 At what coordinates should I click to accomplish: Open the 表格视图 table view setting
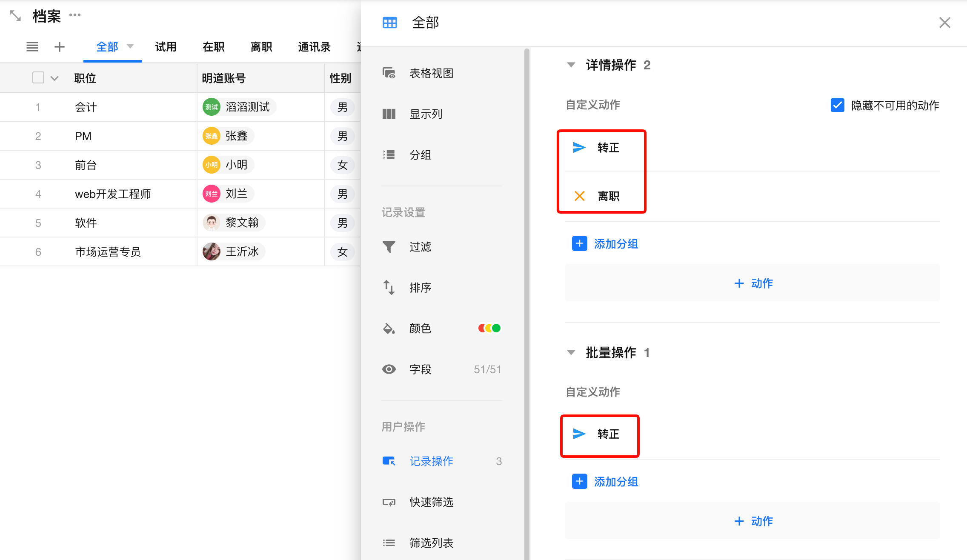point(442,73)
